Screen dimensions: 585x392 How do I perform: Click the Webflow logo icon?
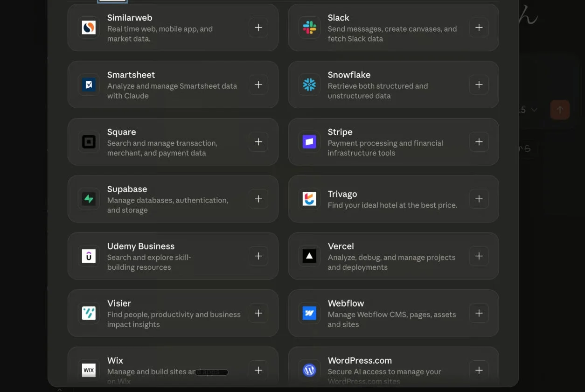[309, 313]
